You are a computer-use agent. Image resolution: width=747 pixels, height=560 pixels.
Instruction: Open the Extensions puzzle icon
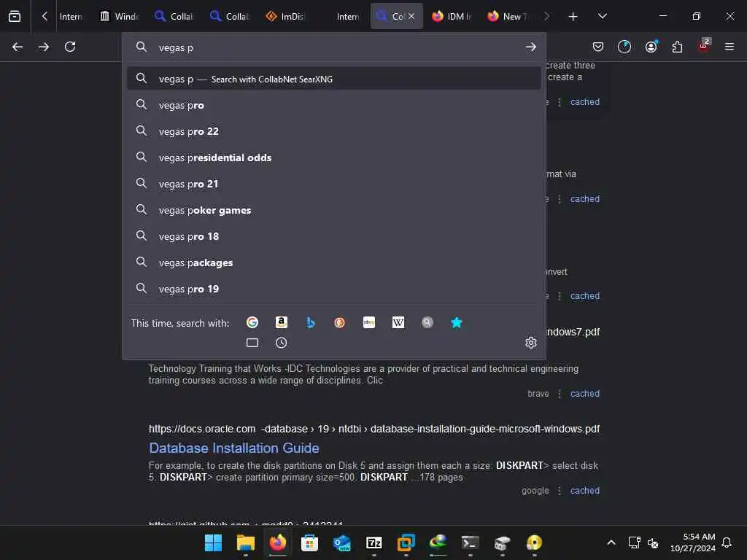pyautogui.click(x=677, y=47)
